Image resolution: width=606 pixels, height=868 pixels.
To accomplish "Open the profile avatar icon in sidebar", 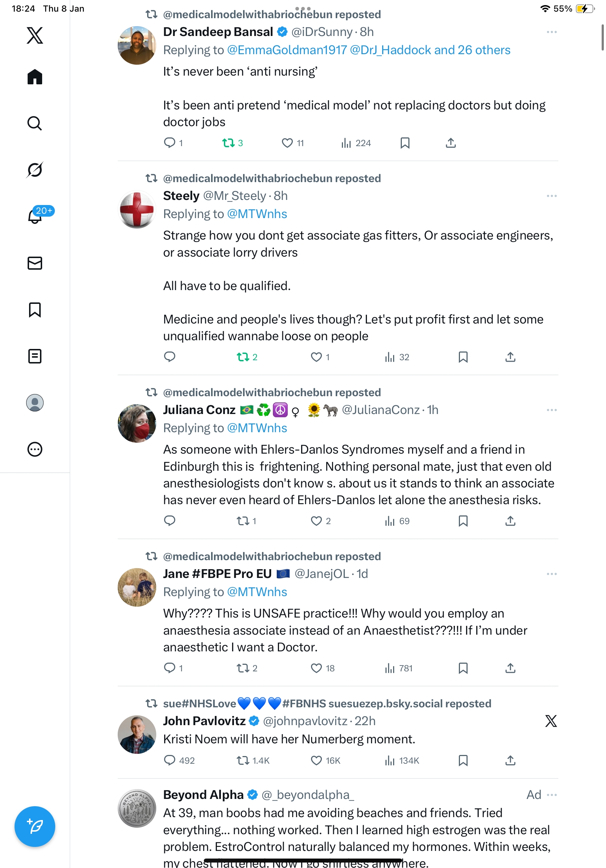I will point(35,403).
